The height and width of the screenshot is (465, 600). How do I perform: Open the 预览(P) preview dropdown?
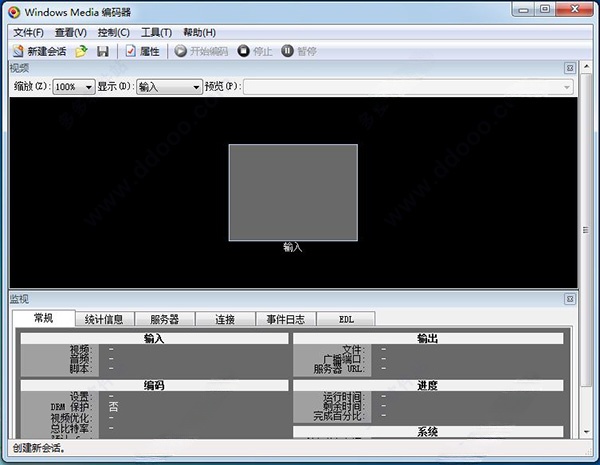pos(408,87)
